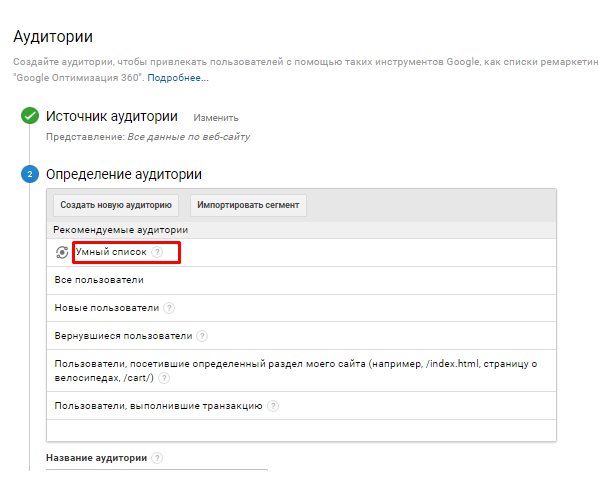Open help icon after велосипедах, /cart/)
The width and height of the screenshot is (598, 486).
164,378
